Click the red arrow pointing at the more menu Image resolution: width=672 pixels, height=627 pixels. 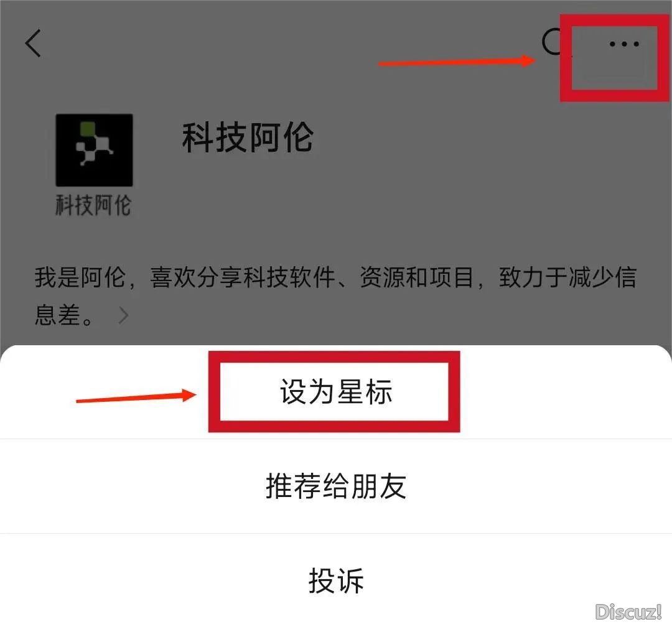[x=457, y=62]
